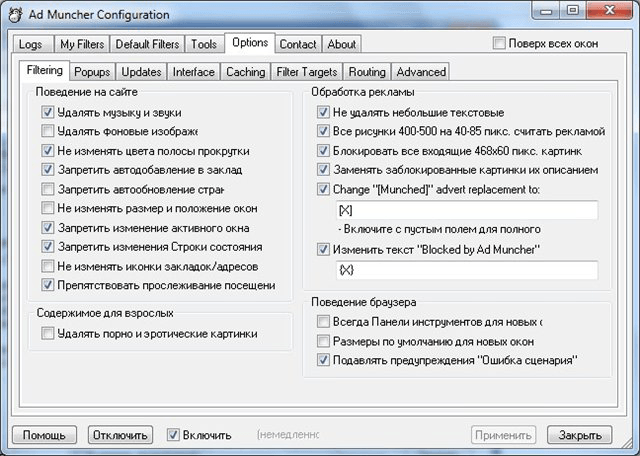The width and height of the screenshot is (640, 456).
Task: Click the 'Содержимое для взрослых' group label
Action: pos(105,313)
